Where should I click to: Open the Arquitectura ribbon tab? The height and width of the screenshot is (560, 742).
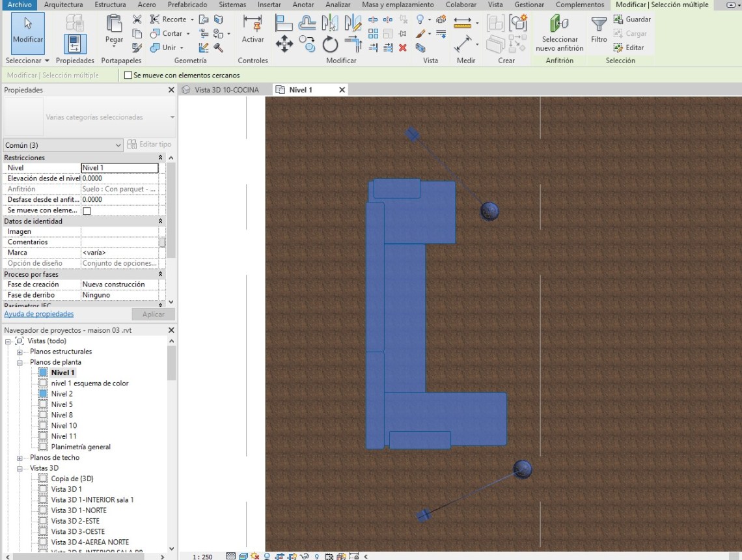(x=63, y=5)
